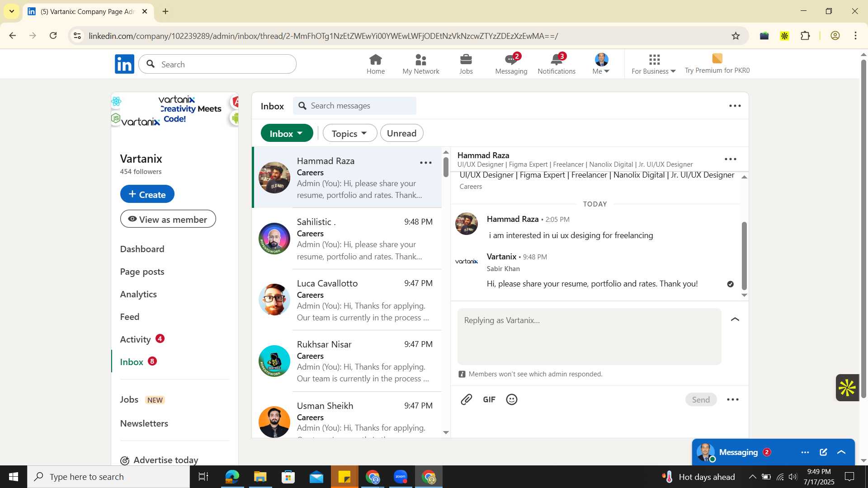This screenshot has width=868, height=488.
Task: Click Sahilistic profile photo
Action: click(x=274, y=239)
